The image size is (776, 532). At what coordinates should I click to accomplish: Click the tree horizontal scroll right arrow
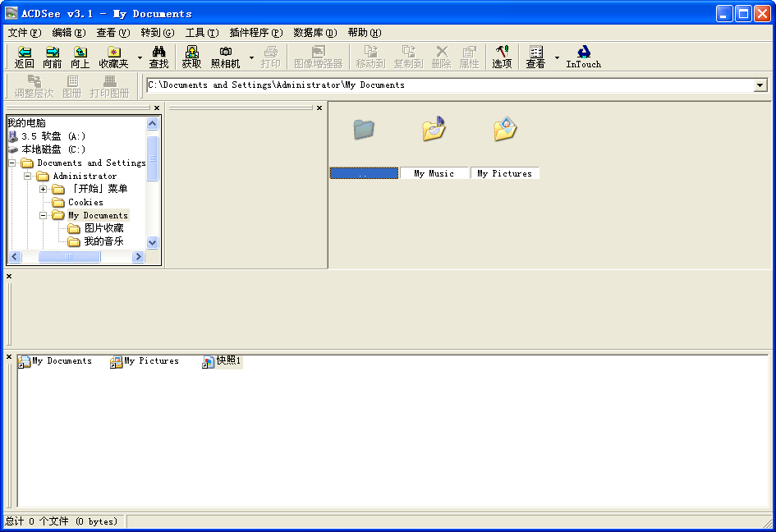[138, 256]
